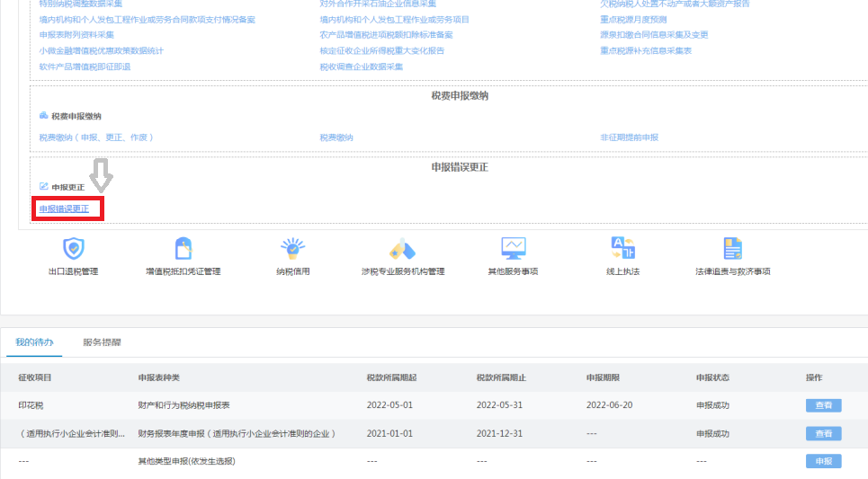Select 财务报表年度申报（适用执行小企业会计准则的企业）cell
This screenshot has width=868, height=479.
click(x=237, y=434)
